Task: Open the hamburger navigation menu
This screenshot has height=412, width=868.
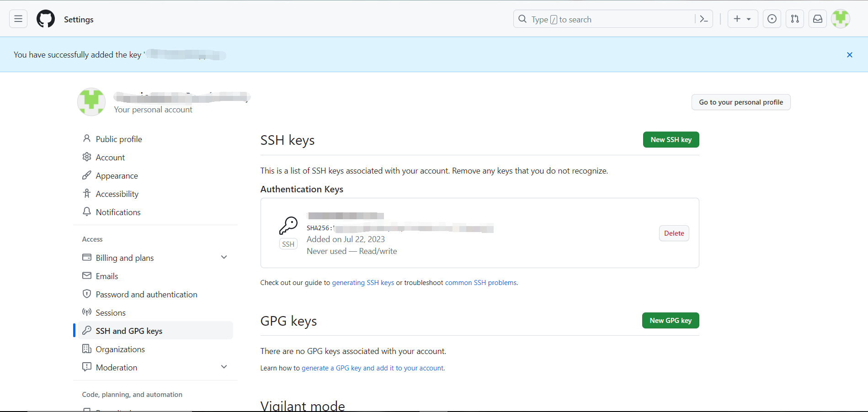Action: (x=18, y=19)
